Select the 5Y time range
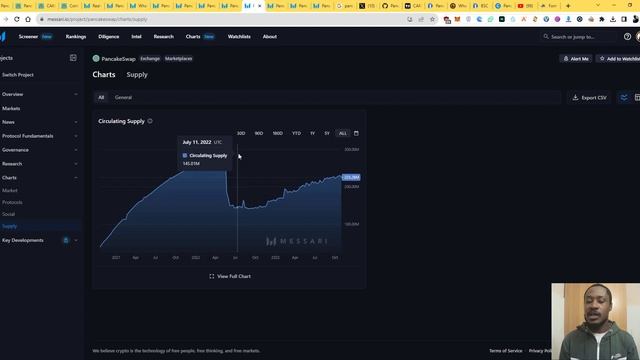 pos(327,133)
